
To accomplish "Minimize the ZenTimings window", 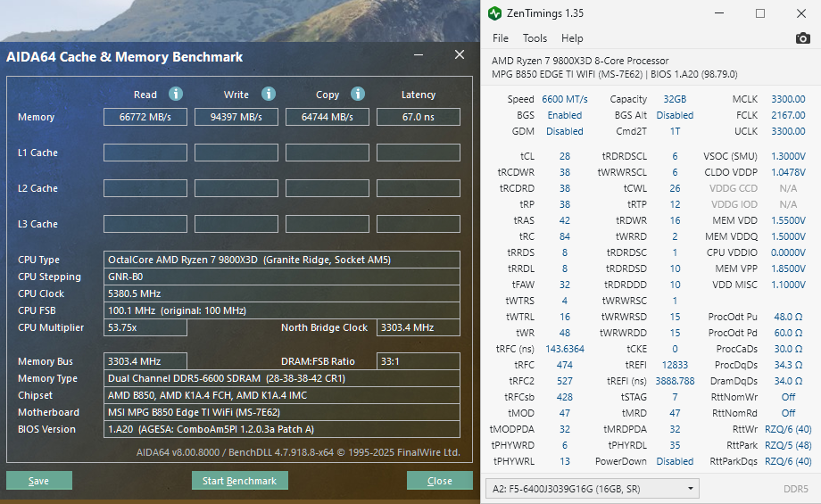I will [x=719, y=13].
